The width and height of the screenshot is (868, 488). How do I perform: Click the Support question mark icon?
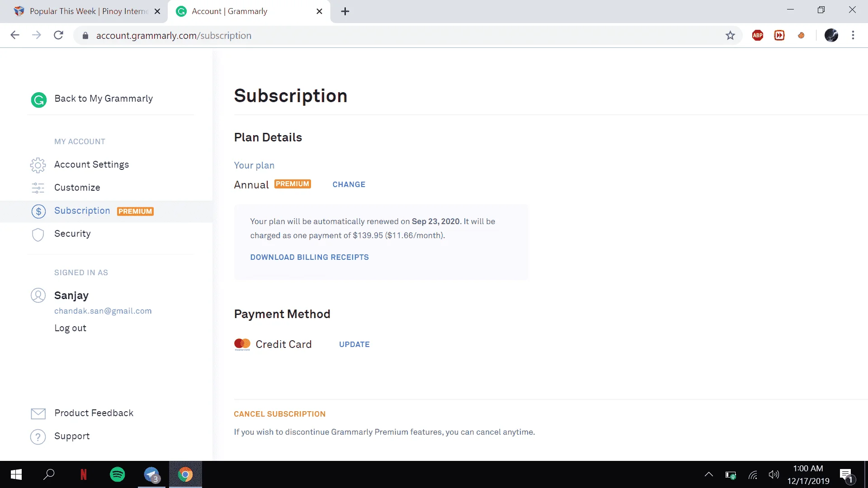coord(38,437)
